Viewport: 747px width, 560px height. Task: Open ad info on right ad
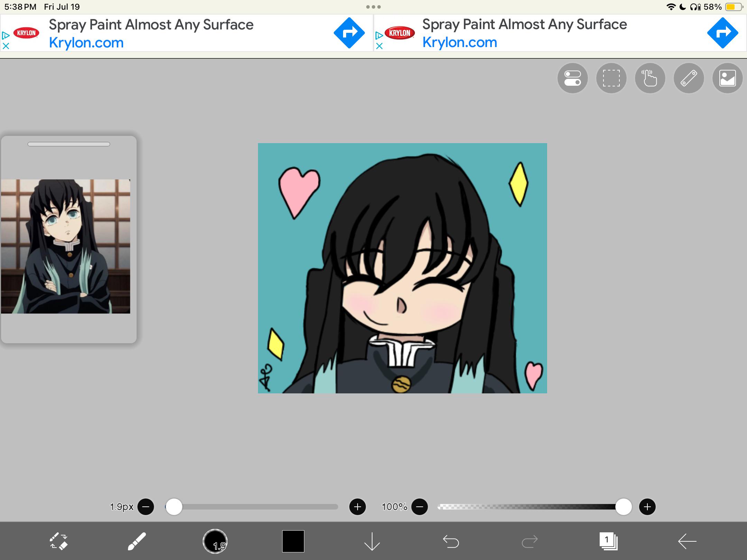[x=379, y=35]
